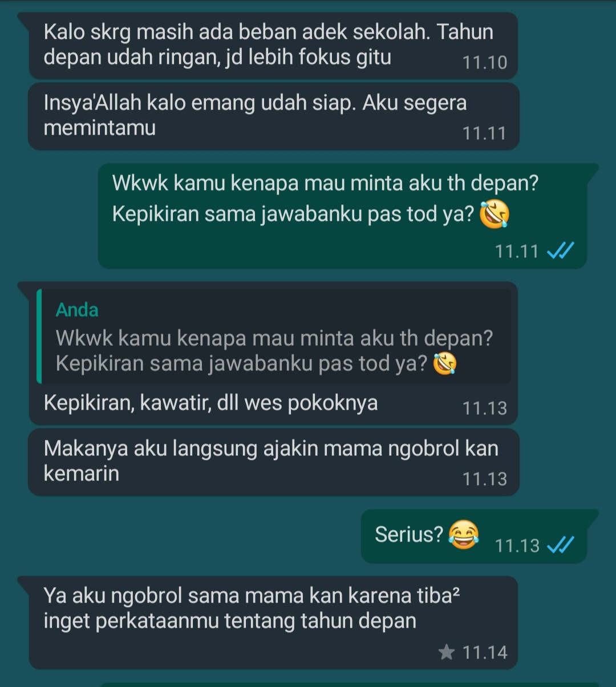
Task: Select the sent 'Wkwk kamu kenapa' message bubble
Action: pyautogui.click(x=342, y=216)
